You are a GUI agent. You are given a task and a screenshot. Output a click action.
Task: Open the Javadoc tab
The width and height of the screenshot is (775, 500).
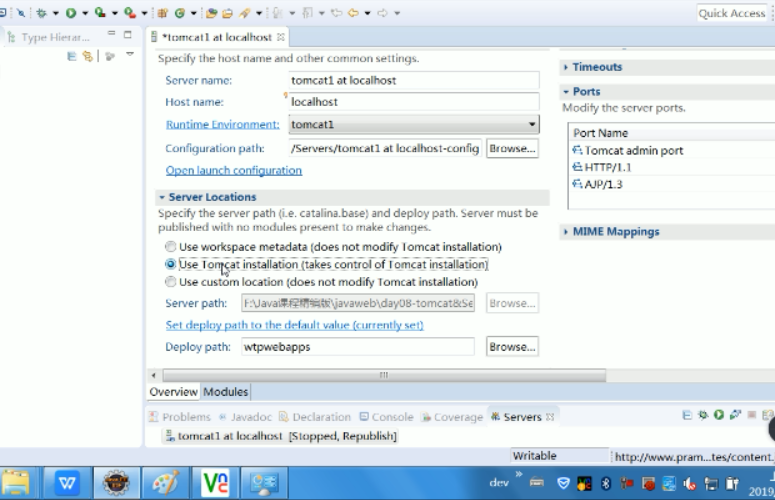click(x=246, y=417)
